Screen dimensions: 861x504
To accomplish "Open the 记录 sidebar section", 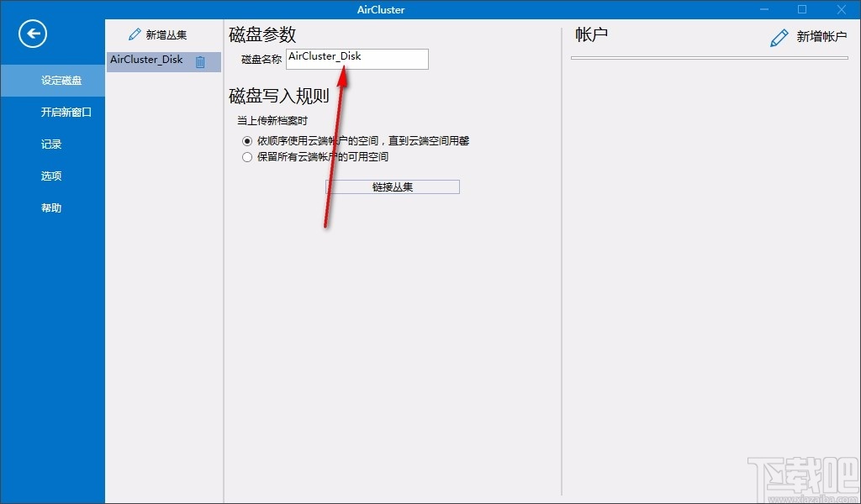I will (x=51, y=144).
